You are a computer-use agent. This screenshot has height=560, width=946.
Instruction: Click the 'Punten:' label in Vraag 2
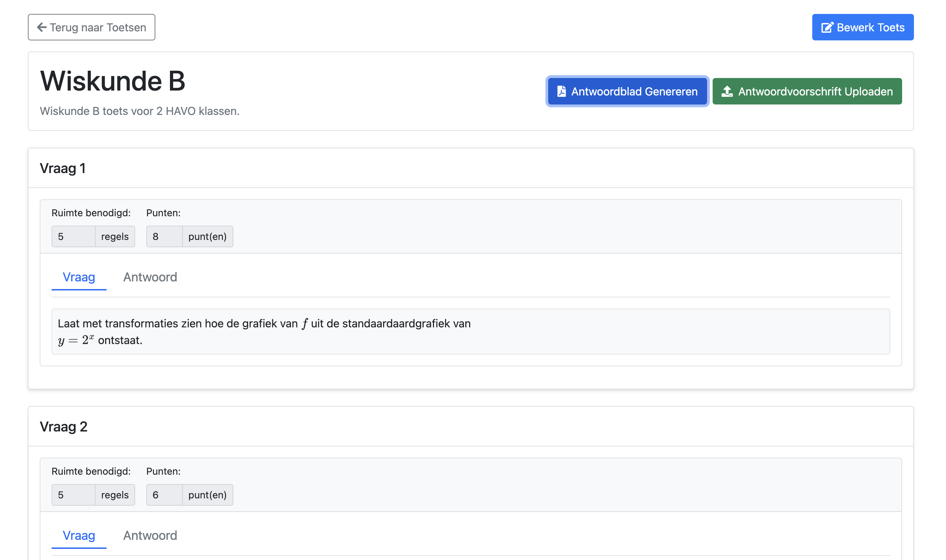pos(163,471)
